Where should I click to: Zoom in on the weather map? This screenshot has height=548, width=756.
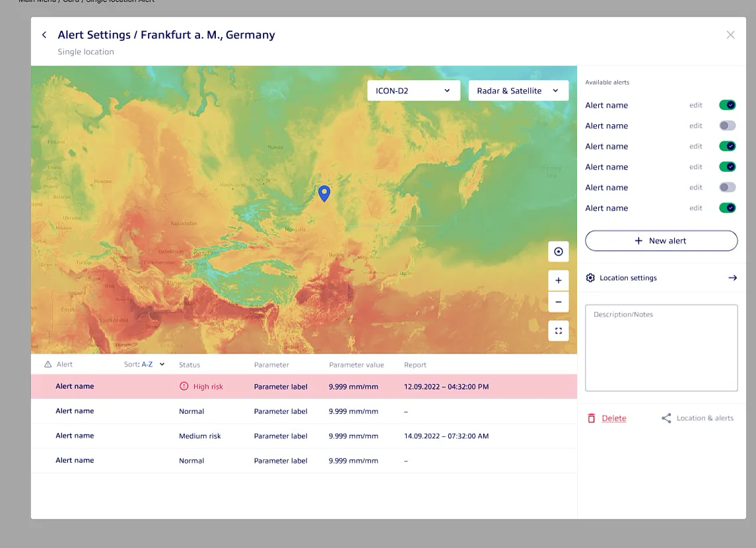tap(559, 281)
